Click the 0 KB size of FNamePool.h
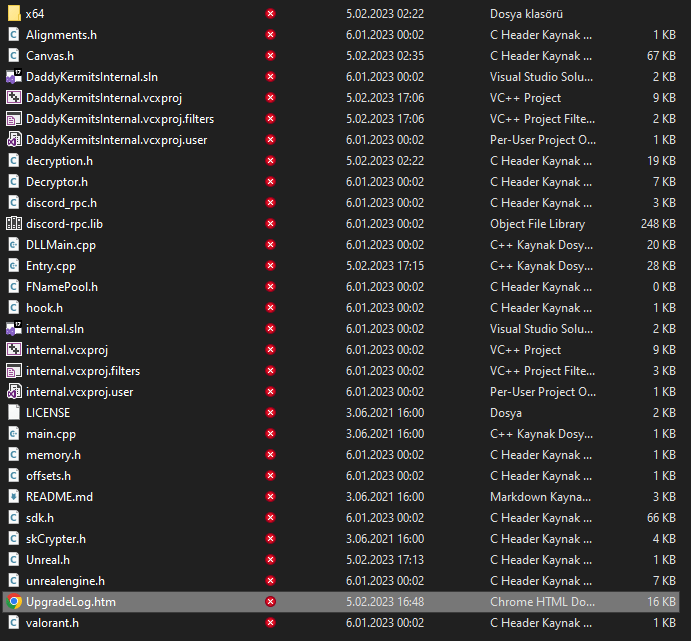Screen dimensions: 691x641 point(664,287)
